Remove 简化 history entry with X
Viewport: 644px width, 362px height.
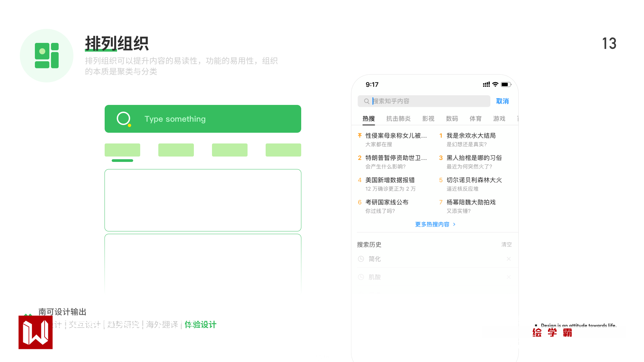pos(508,259)
